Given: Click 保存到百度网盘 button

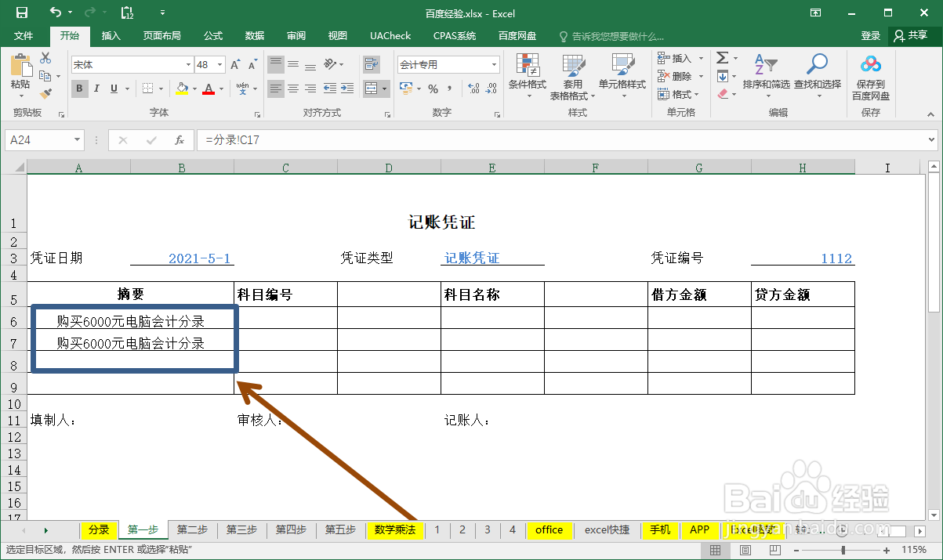Looking at the screenshot, I should pos(871,77).
